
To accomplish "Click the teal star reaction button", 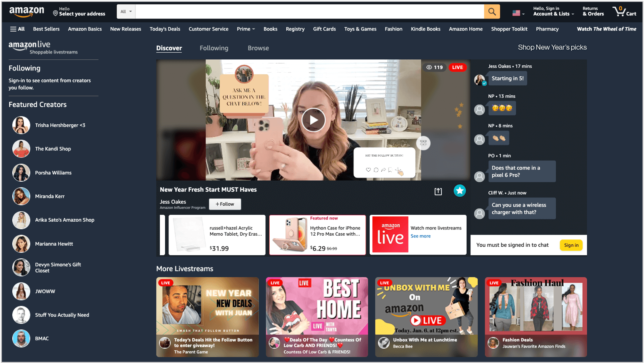I will click(x=459, y=191).
